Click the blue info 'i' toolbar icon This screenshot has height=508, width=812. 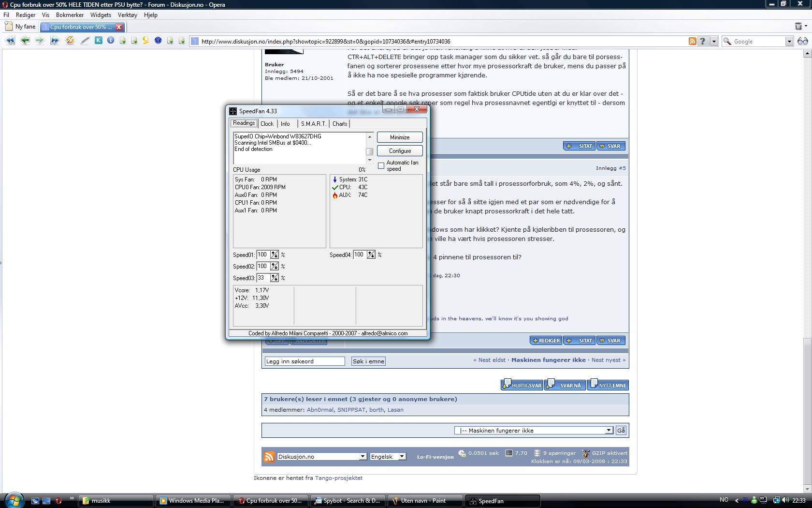pos(111,41)
